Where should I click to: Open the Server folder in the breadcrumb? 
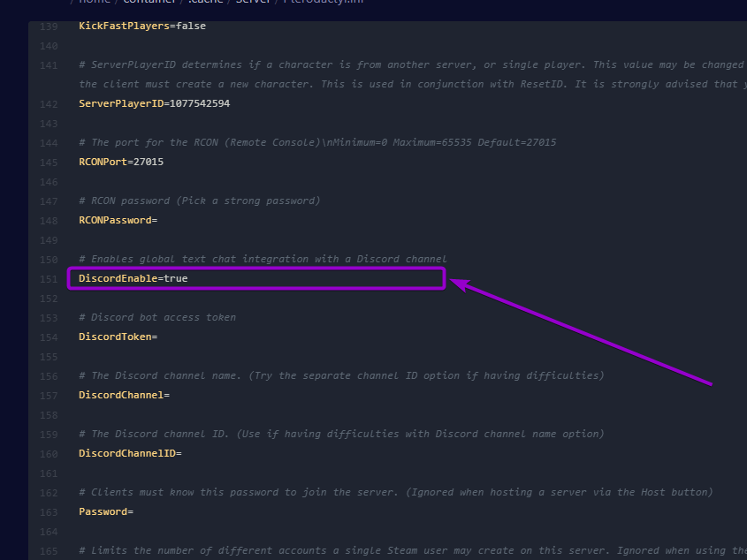pos(253,2)
